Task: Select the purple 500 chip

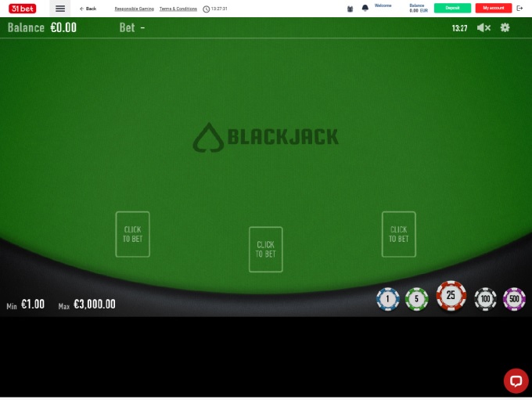Action: coord(514,299)
